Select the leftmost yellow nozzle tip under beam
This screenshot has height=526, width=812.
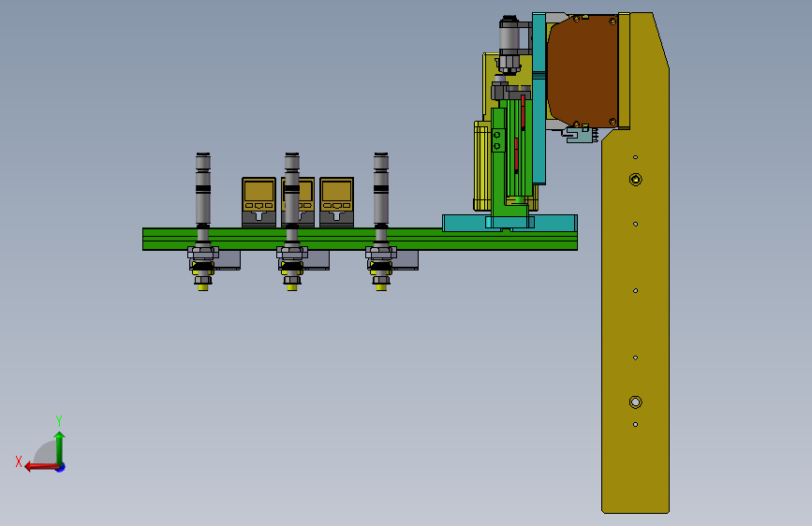203,287
